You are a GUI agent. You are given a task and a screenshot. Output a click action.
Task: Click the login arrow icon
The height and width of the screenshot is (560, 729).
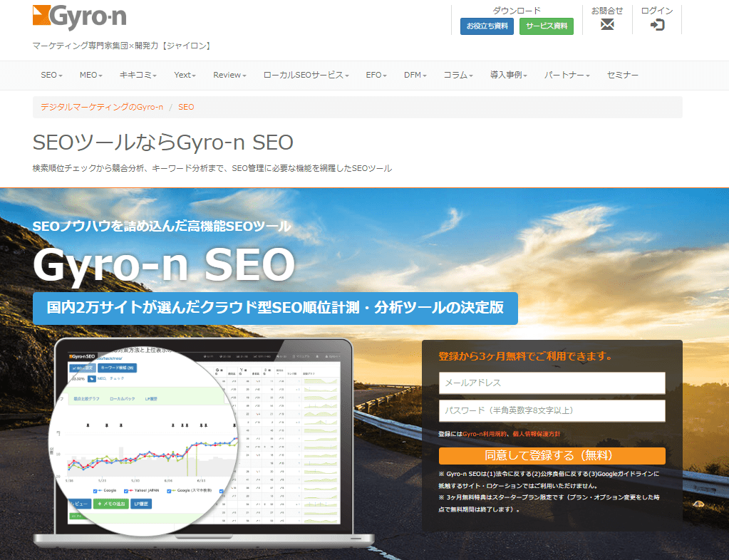point(657,25)
